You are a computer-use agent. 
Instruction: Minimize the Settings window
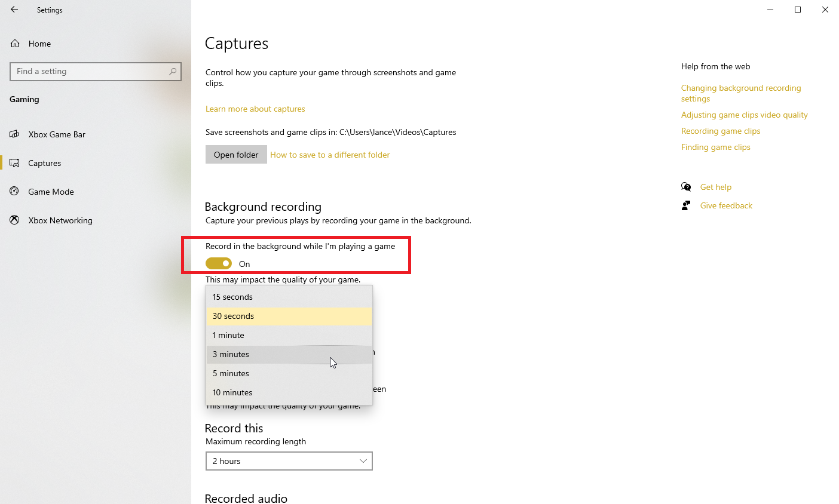770,10
